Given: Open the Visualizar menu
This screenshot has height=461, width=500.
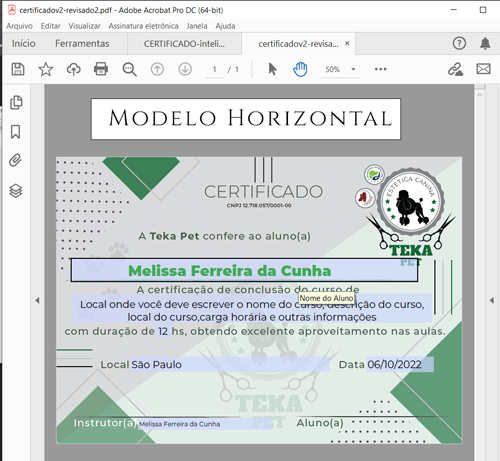Looking at the screenshot, I should tap(84, 26).
